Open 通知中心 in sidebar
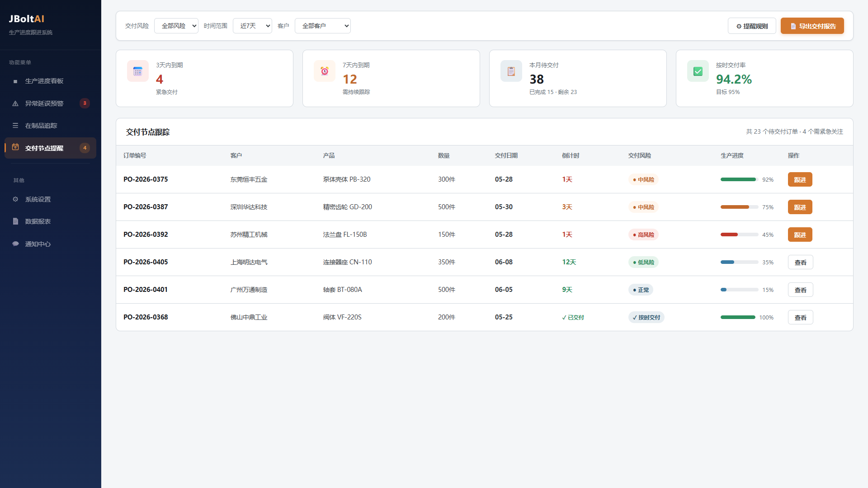 tap(50, 244)
